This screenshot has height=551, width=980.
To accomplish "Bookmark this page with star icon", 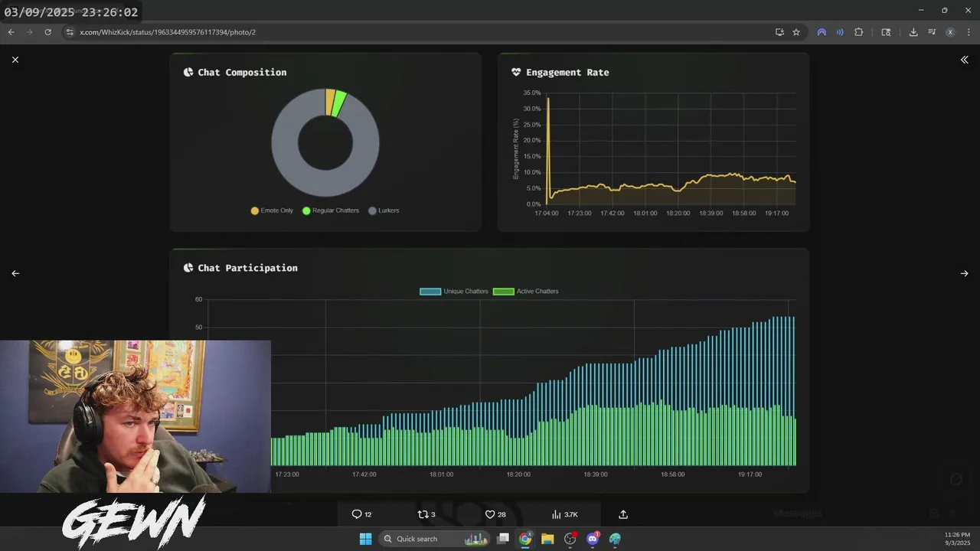I will click(x=796, y=32).
